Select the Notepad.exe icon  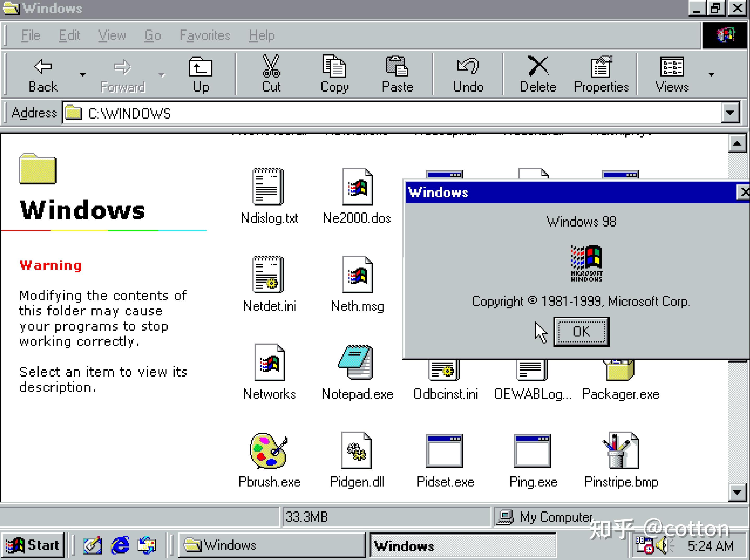[355, 362]
